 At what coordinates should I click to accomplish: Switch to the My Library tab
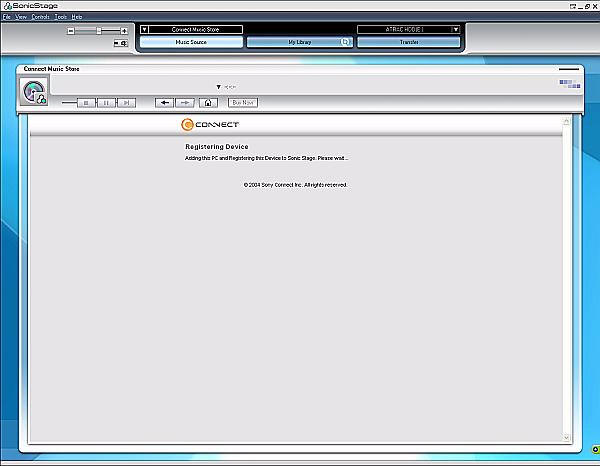click(x=300, y=43)
